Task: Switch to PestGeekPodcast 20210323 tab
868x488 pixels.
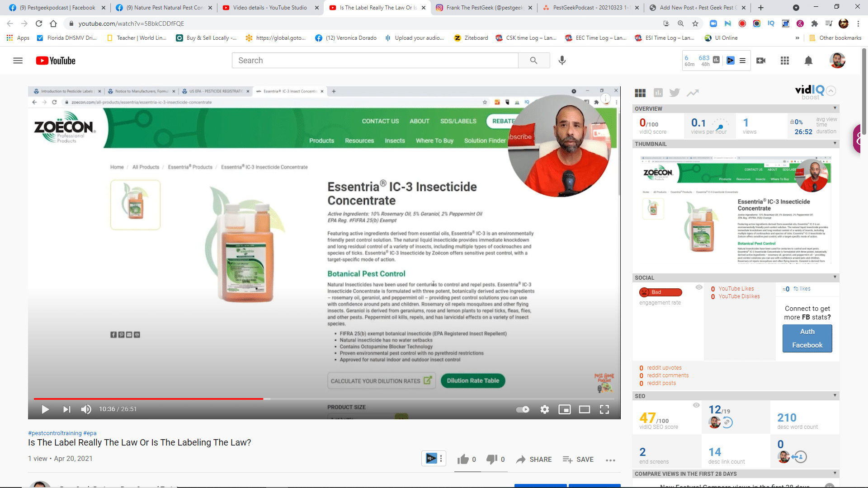Action: pyautogui.click(x=591, y=8)
